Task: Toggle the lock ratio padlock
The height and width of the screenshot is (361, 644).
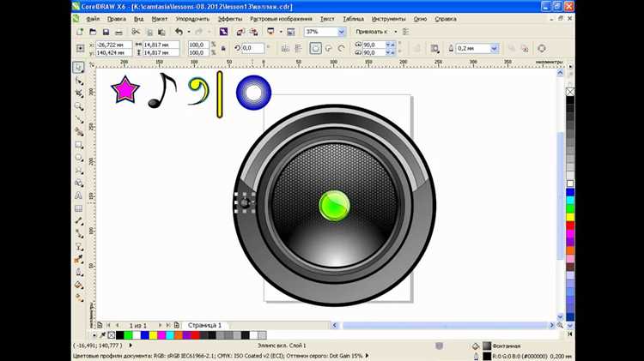Action: [x=223, y=48]
